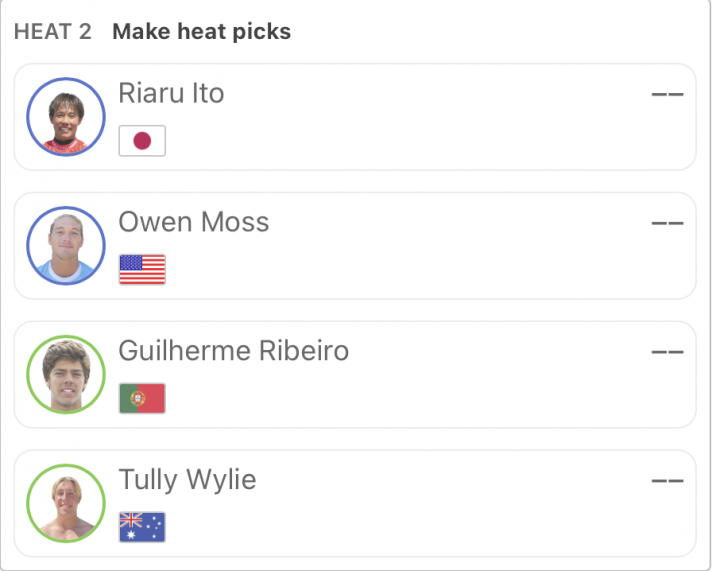Click Guilherme Ribeiro's profile photo
This screenshot has height=571, width=712.
point(66,375)
